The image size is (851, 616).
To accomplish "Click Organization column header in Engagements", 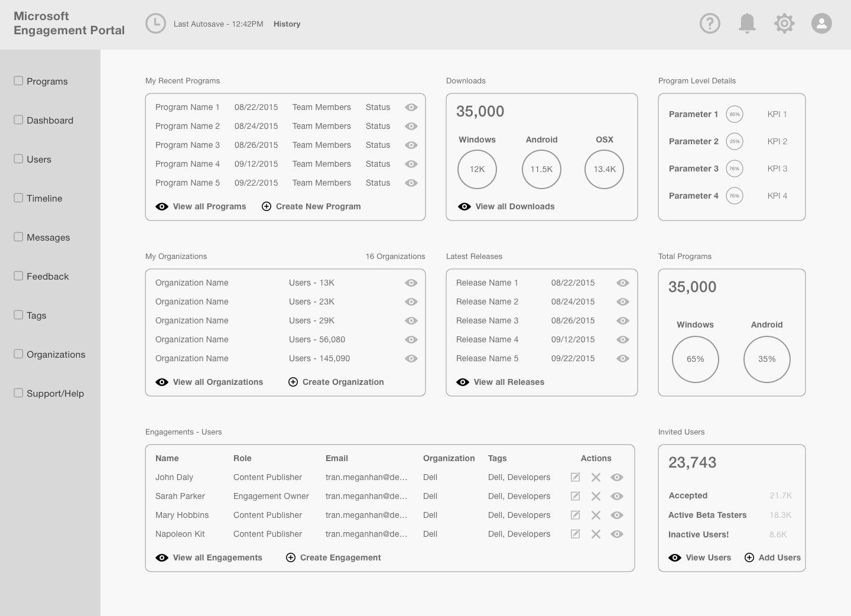I will point(449,458).
